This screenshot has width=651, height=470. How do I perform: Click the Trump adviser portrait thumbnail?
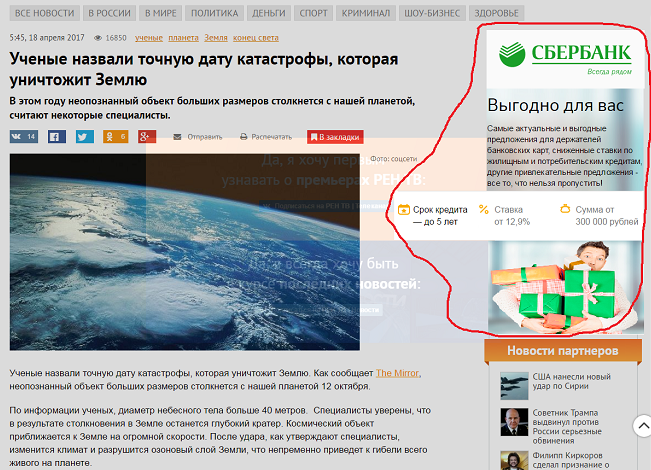(x=514, y=422)
